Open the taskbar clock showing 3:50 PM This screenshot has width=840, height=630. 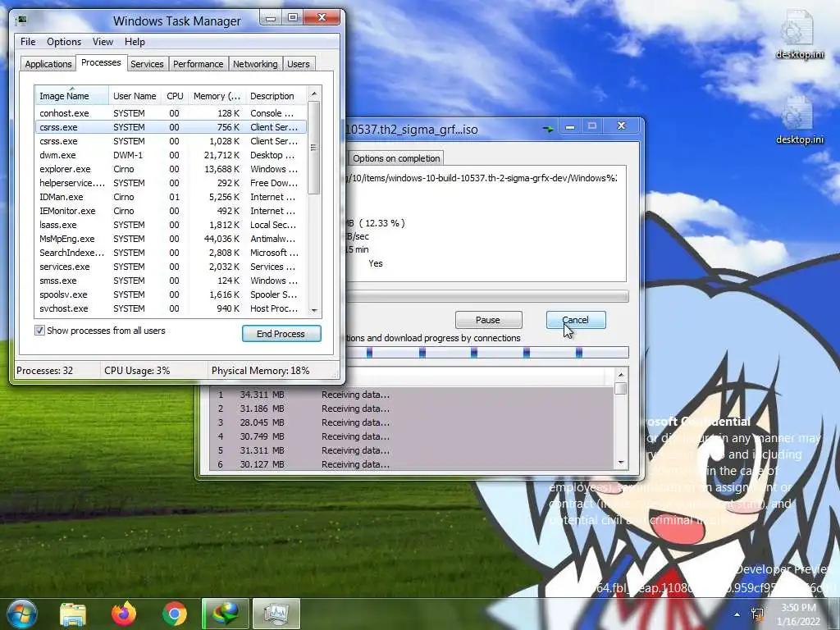point(799,614)
